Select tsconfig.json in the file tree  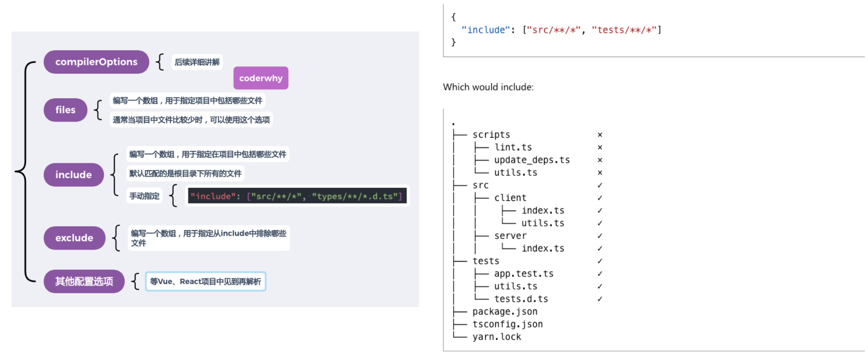tap(507, 324)
